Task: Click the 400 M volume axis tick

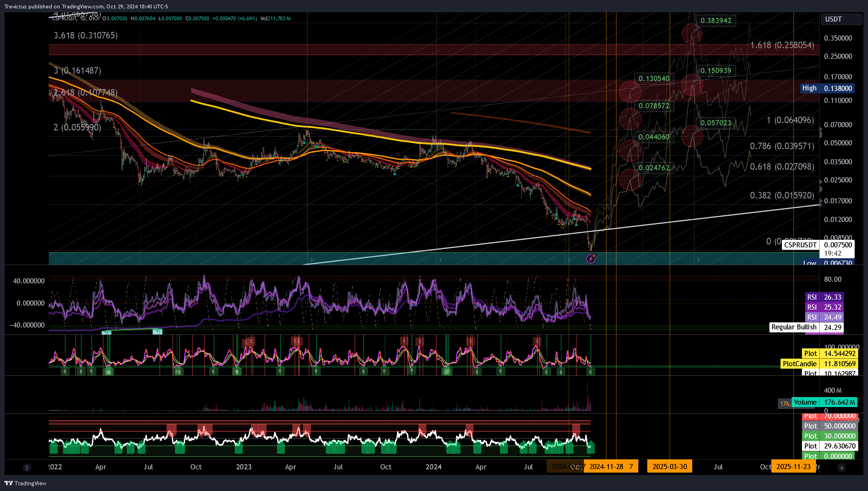Action: [833, 391]
